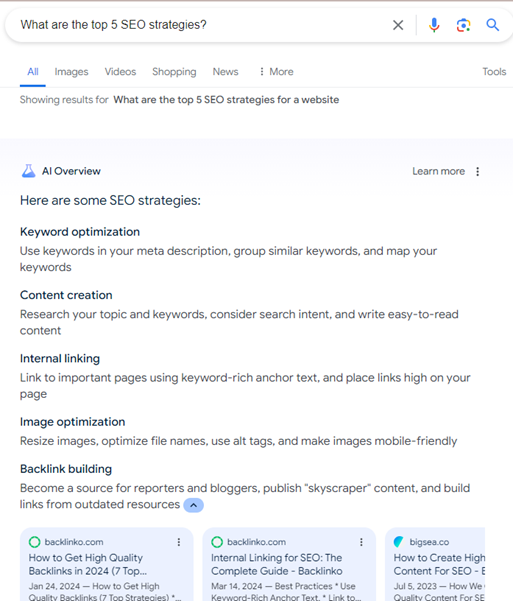Click 'Jan 24, 2024' date snippet
Image resolution: width=513 pixels, height=601 pixels.
[x=54, y=586]
